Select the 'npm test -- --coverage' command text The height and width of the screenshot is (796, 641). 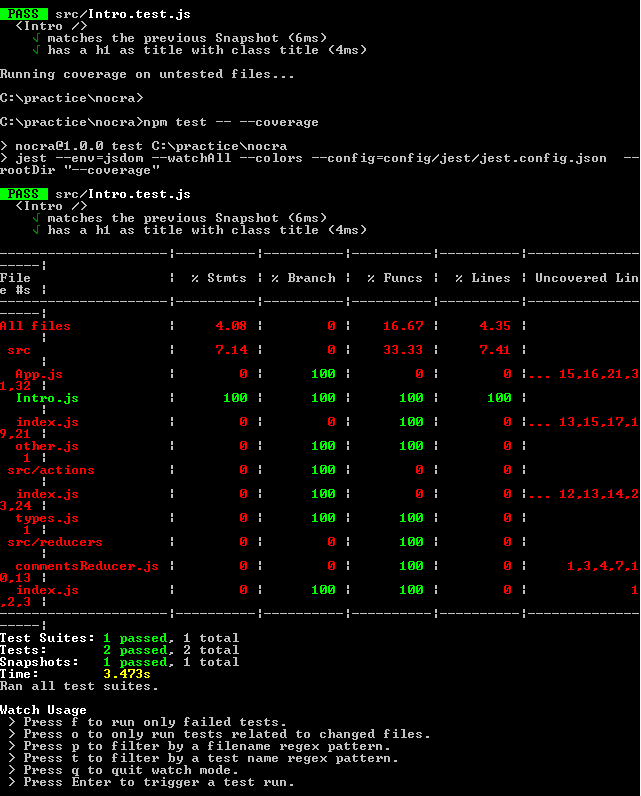point(231,122)
